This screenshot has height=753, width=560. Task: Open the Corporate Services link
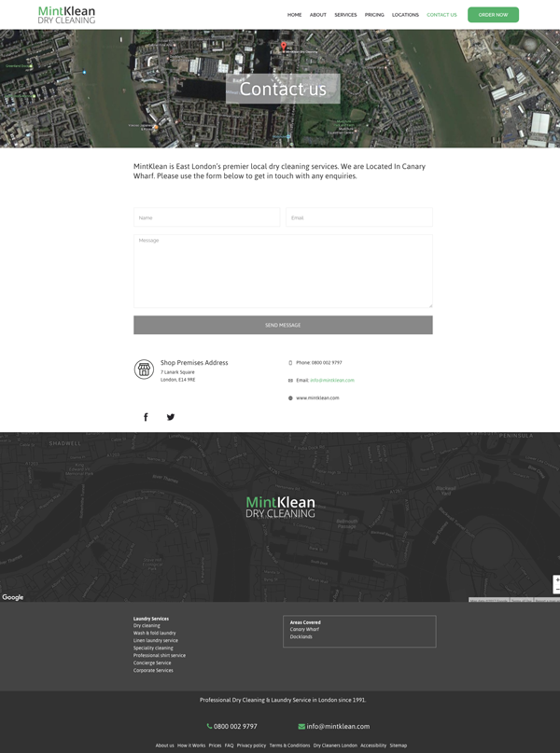click(153, 670)
